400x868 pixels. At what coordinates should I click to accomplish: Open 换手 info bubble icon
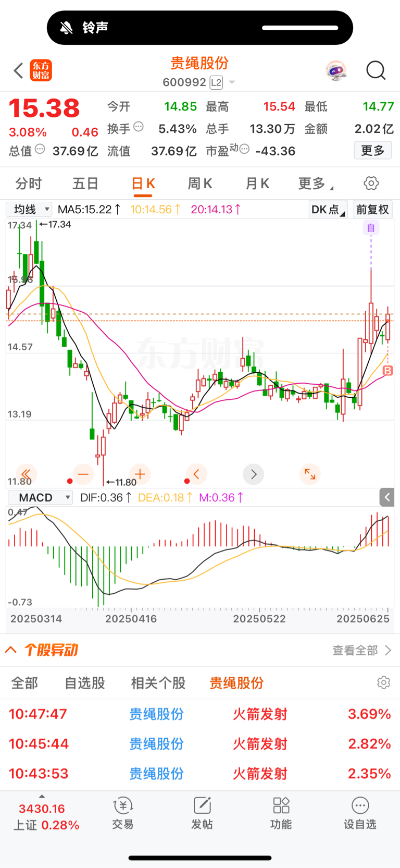pyautogui.click(x=139, y=126)
